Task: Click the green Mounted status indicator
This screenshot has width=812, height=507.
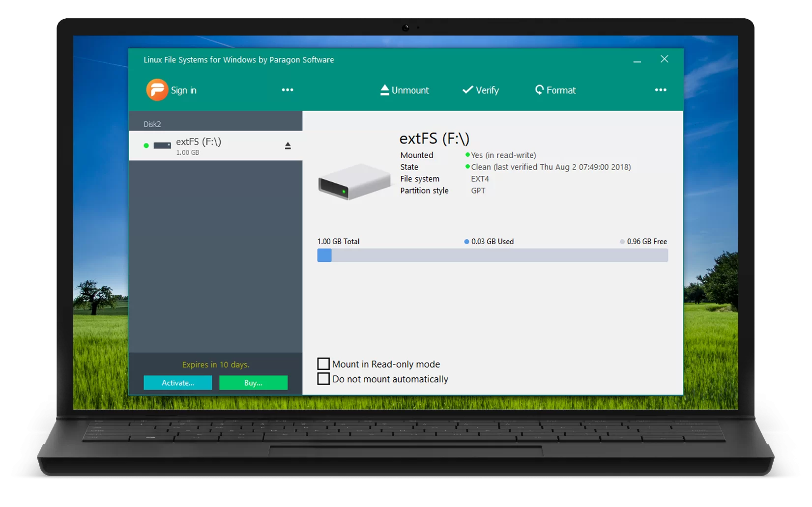Action: point(467,155)
